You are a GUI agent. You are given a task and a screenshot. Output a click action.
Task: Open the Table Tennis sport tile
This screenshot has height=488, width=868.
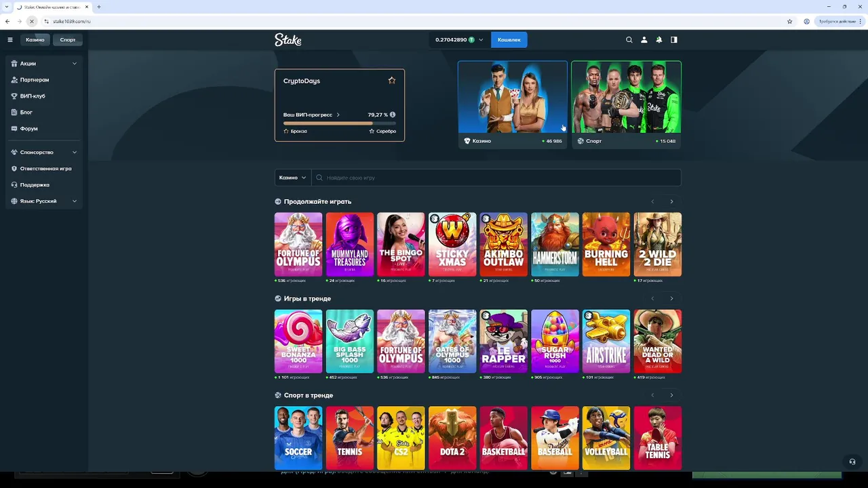pos(658,439)
